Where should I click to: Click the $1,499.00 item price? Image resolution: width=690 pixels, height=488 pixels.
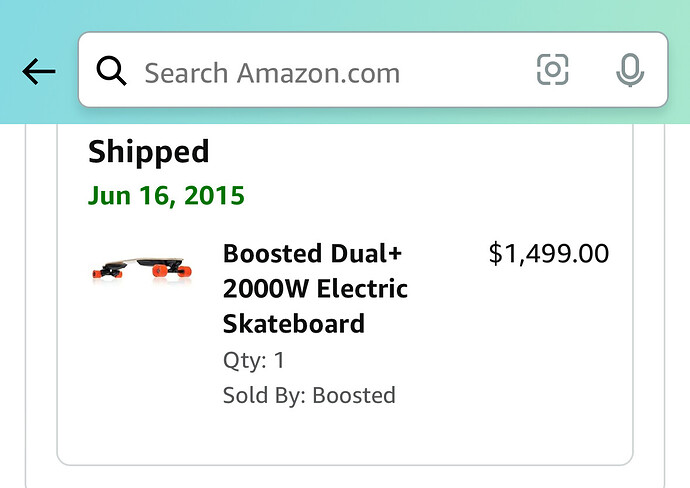tap(548, 254)
